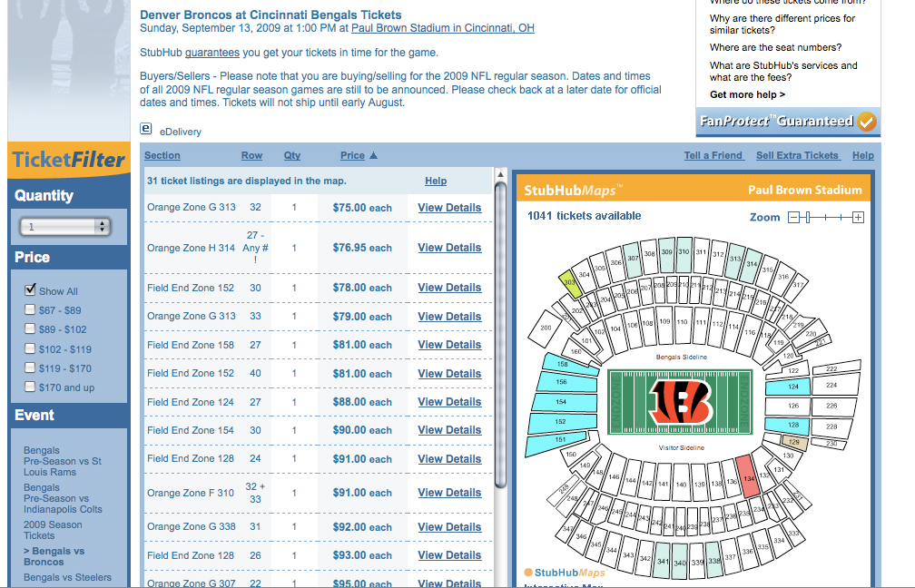Click the zoom-in plus icon on map
The height and width of the screenshot is (588, 915).
coord(858,218)
